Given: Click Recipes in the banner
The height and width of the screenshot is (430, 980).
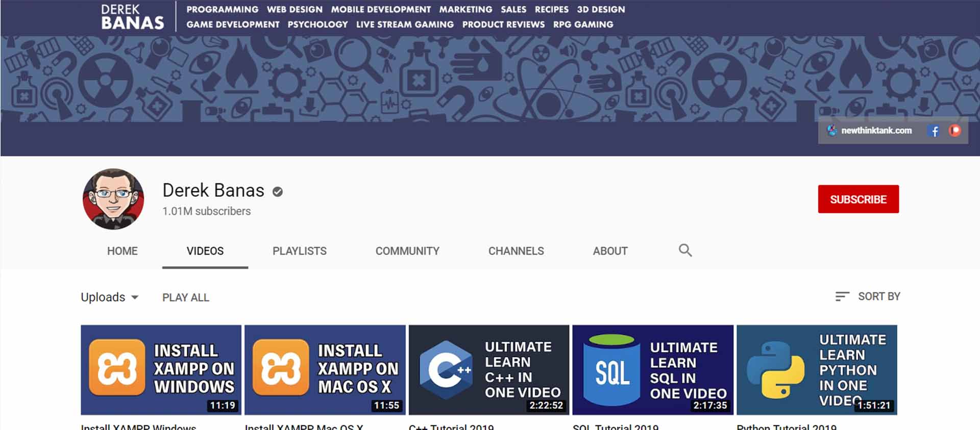Looking at the screenshot, I should coord(551,9).
